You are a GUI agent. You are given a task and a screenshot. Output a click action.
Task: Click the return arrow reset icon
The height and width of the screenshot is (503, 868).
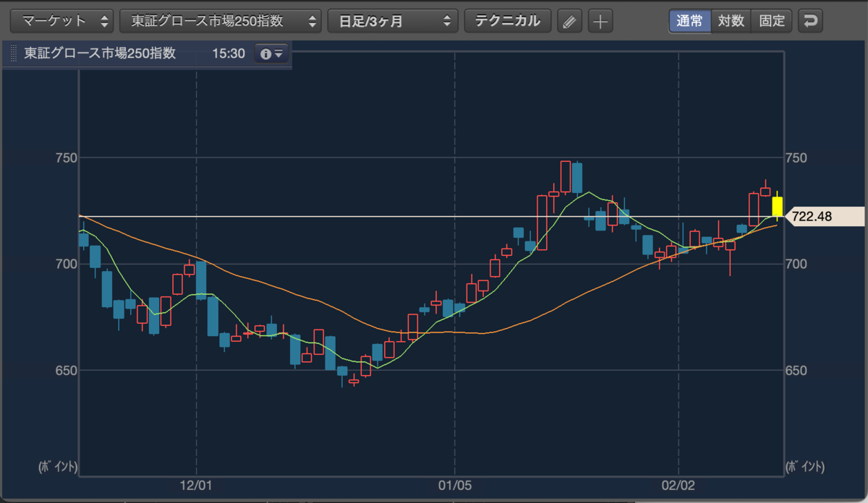click(x=810, y=21)
